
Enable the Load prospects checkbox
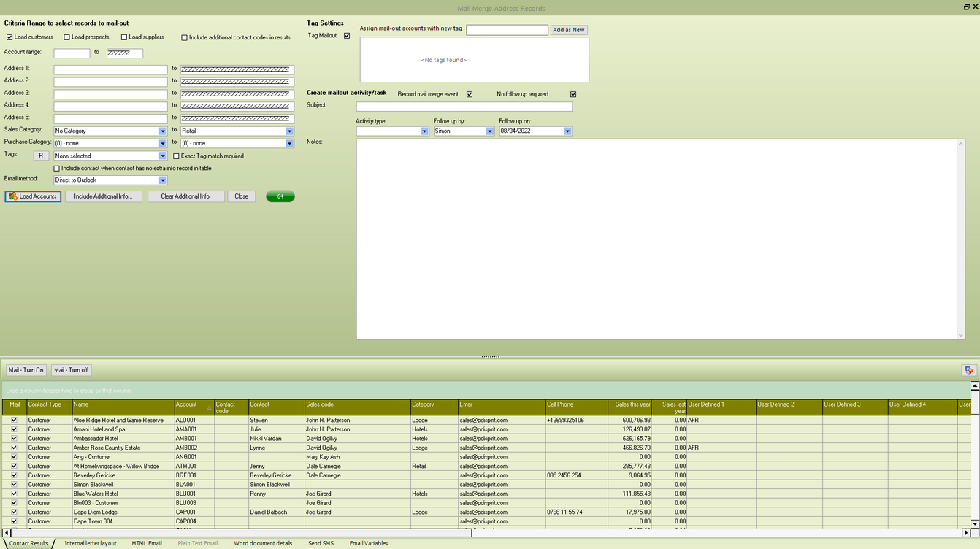pyautogui.click(x=67, y=37)
